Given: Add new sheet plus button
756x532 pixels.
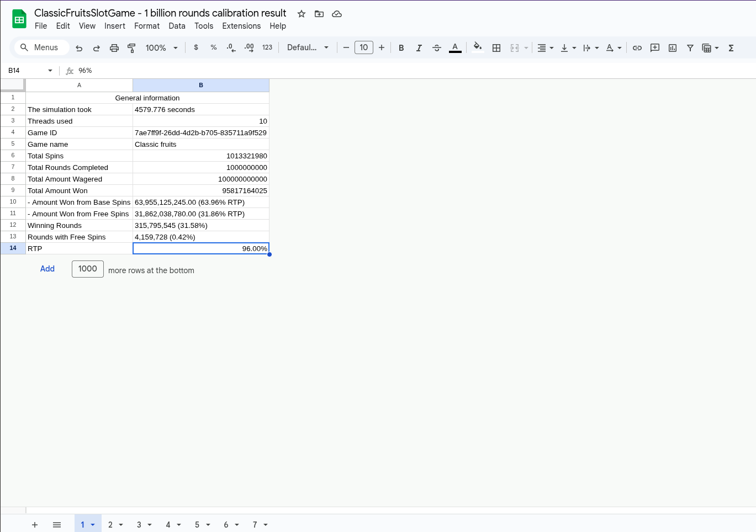Looking at the screenshot, I should click(35, 525).
